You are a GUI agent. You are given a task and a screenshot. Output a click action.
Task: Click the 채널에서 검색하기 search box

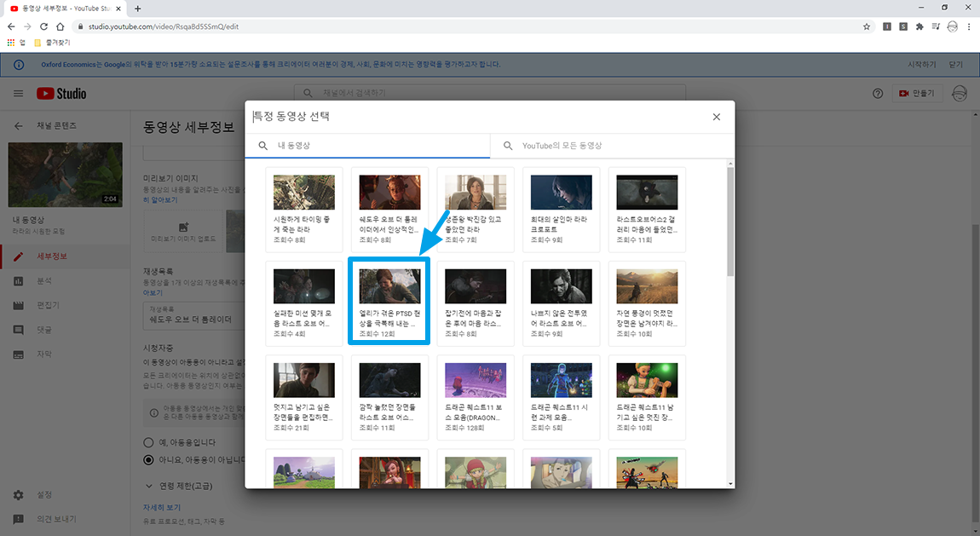[490, 93]
